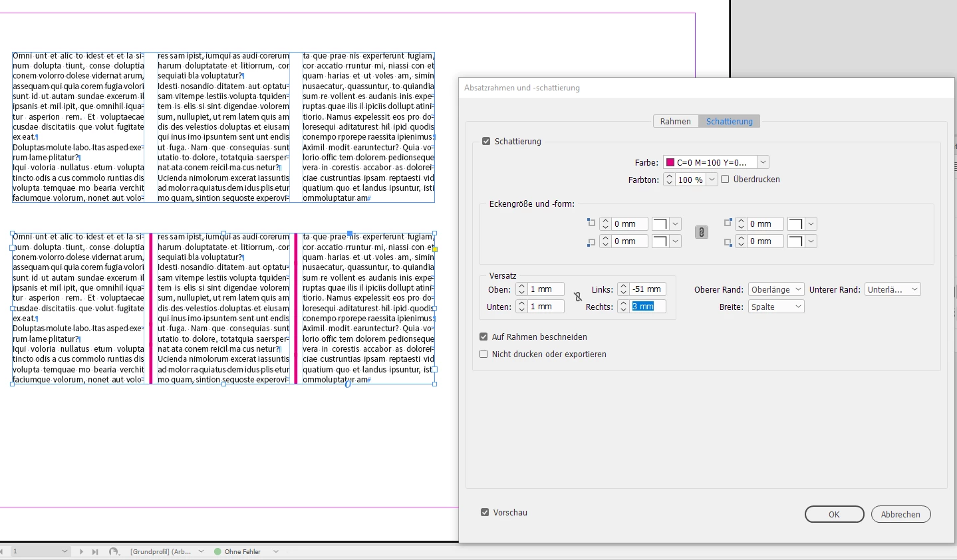The height and width of the screenshot is (560, 957).
Task: Open the Farbton percentage dropdown arrow
Action: (x=712, y=180)
